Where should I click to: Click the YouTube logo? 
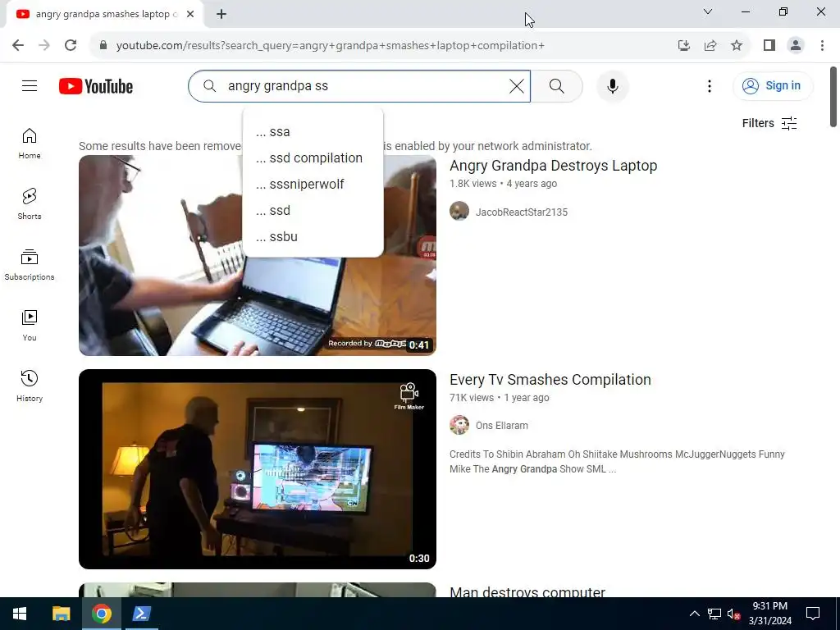(96, 86)
